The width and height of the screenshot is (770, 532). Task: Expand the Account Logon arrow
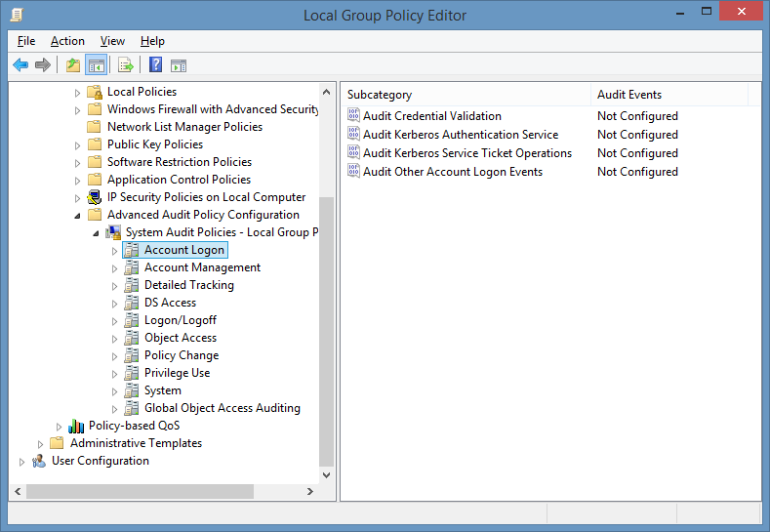point(114,251)
